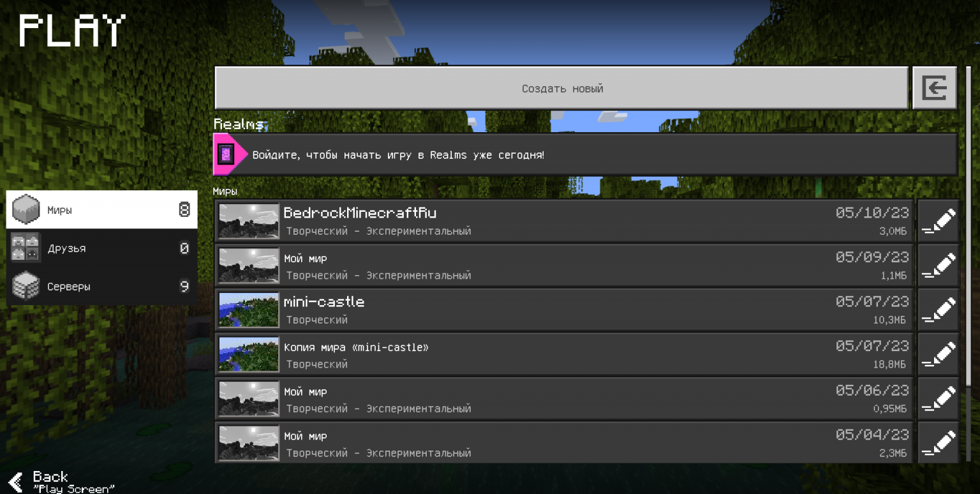Click Копия мира «mini-castle» thumbnail
Image resolution: width=980 pixels, height=494 pixels.
(249, 354)
